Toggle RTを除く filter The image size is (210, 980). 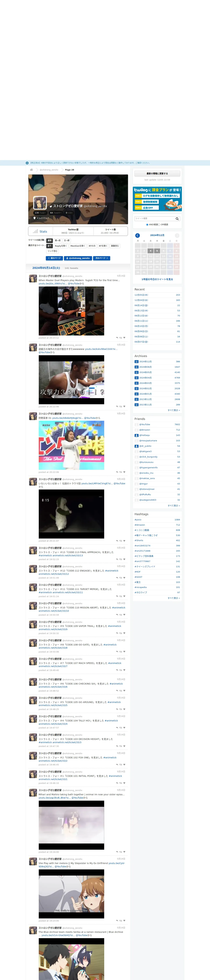click(x=103, y=246)
